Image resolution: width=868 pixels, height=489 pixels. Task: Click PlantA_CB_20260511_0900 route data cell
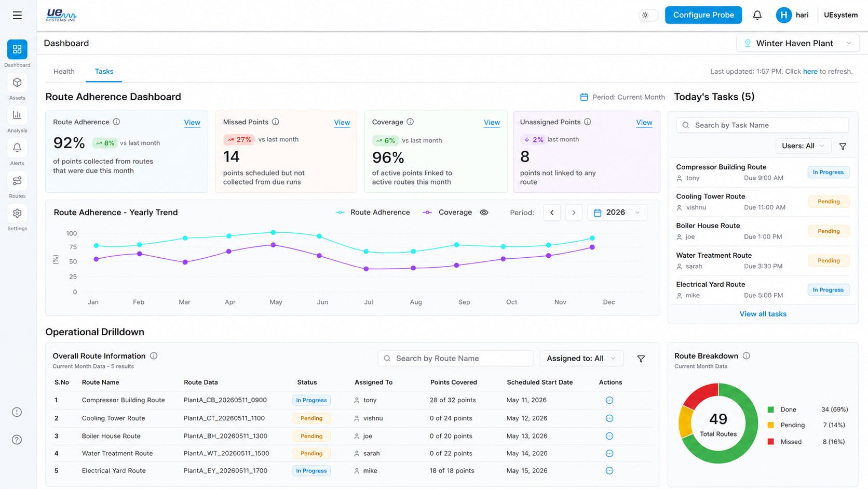225,400
